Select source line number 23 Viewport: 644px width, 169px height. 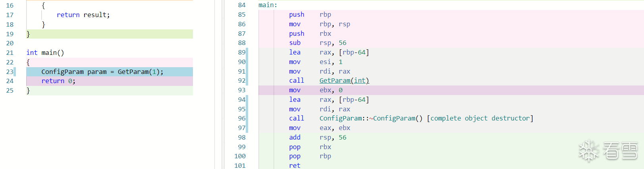tap(10, 72)
